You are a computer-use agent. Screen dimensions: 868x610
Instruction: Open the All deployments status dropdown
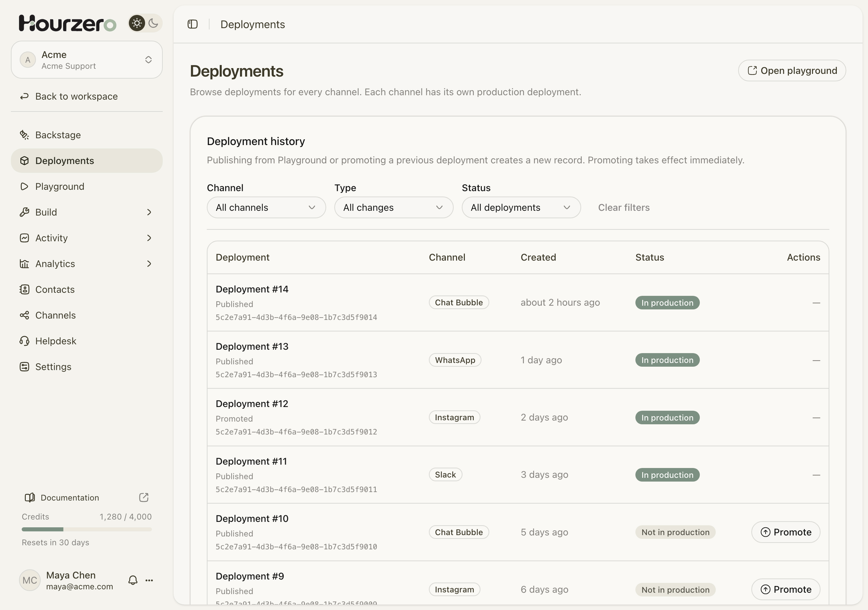pyautogui.click(x=521, y=207)
